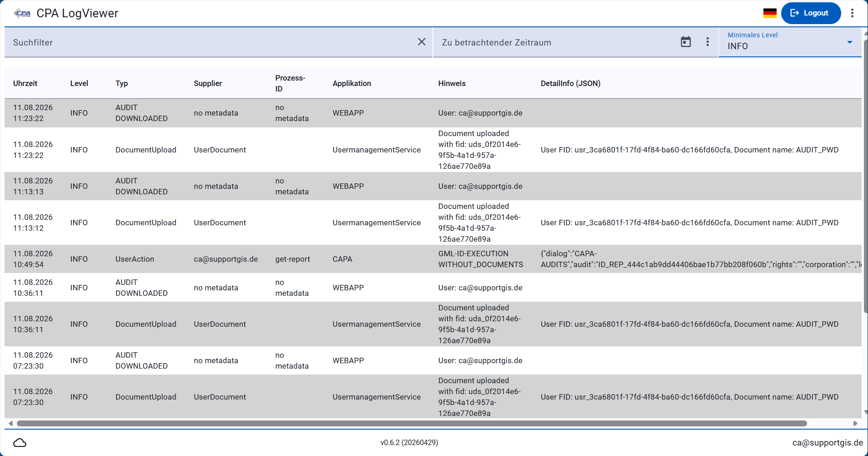Click the vertical scrollbar thumb
This screenshot has width=868, height=456.
tap(865, 177)
